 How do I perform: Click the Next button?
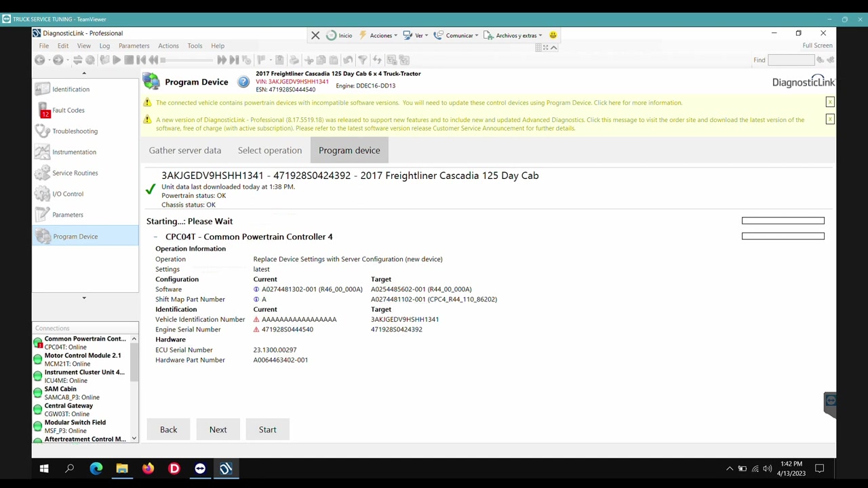[x=218, y=430]
